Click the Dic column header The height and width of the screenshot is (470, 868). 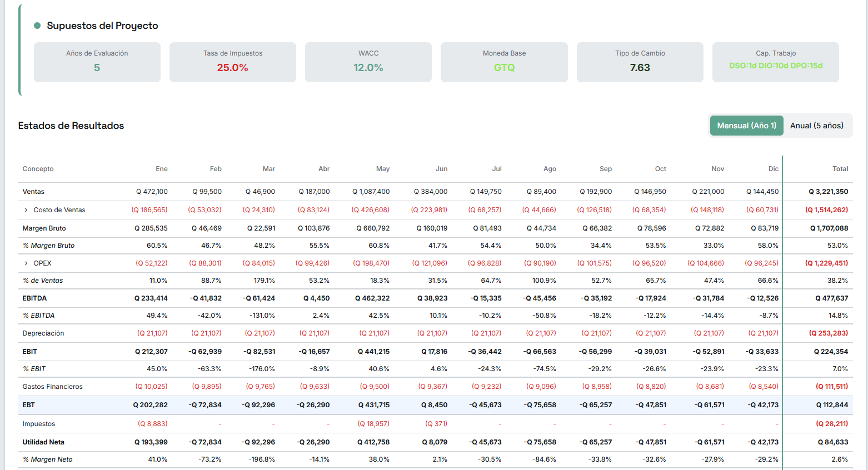774,169
